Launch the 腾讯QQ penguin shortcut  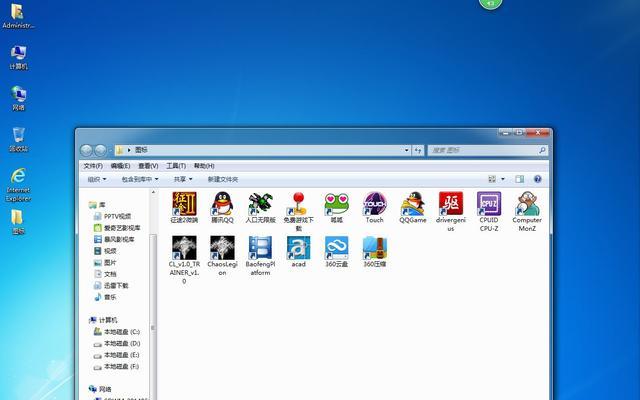click(222, 207)
